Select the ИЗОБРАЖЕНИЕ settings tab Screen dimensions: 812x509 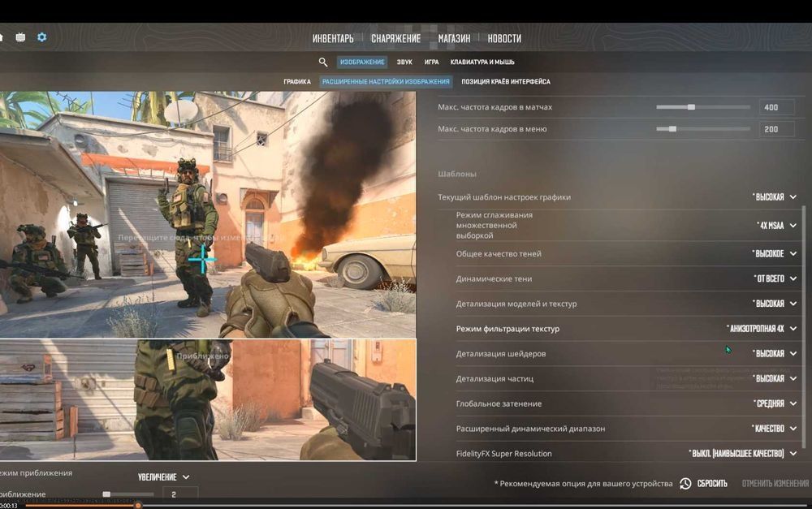pos(362,63)
